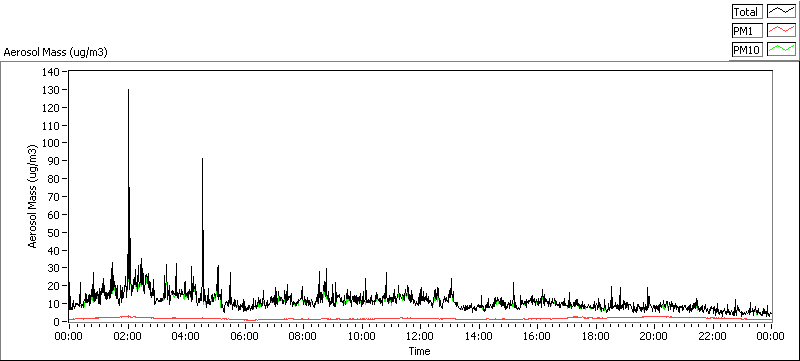Click the PM1 red line sample icon
This screenshot has width=800, height=361.
[x=781, y=31]
